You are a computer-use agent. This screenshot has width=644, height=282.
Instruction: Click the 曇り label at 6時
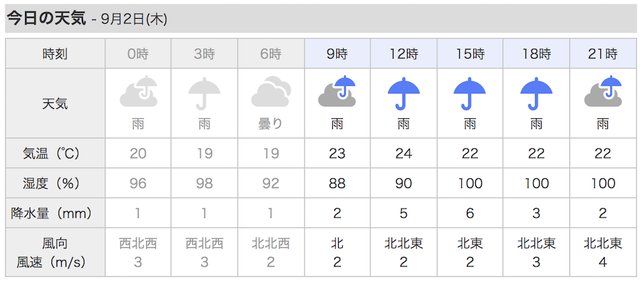(270, 124)
